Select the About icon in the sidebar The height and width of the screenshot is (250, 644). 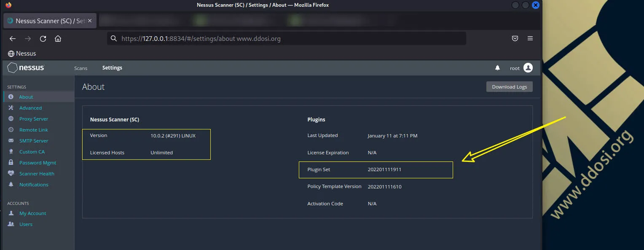tap(10, 97)
